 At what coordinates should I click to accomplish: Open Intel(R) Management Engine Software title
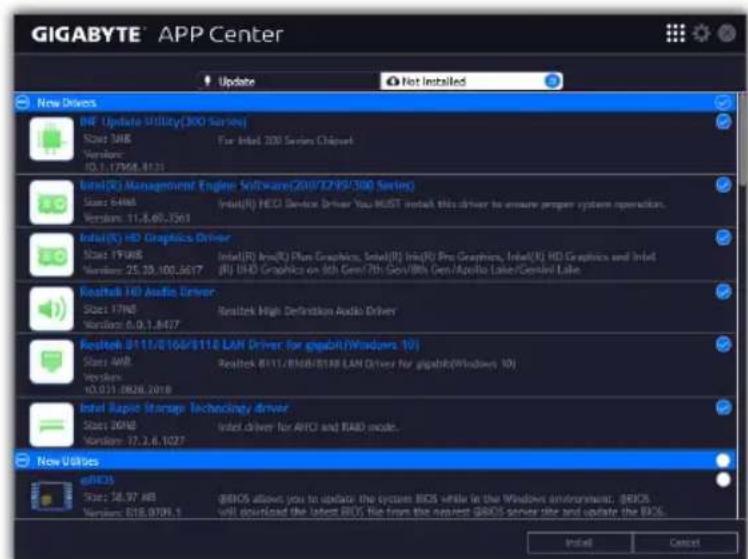coord(247,185)
